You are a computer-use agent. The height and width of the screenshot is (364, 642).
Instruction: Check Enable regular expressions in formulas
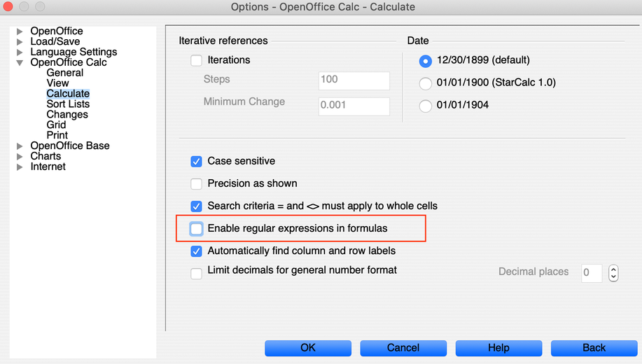[196, 228]
